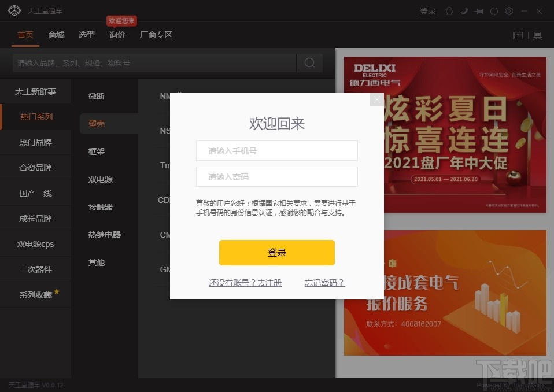This screenshot has width=554, height=392.
Task: Click the phone number input field
Action: tap(276, 150)
